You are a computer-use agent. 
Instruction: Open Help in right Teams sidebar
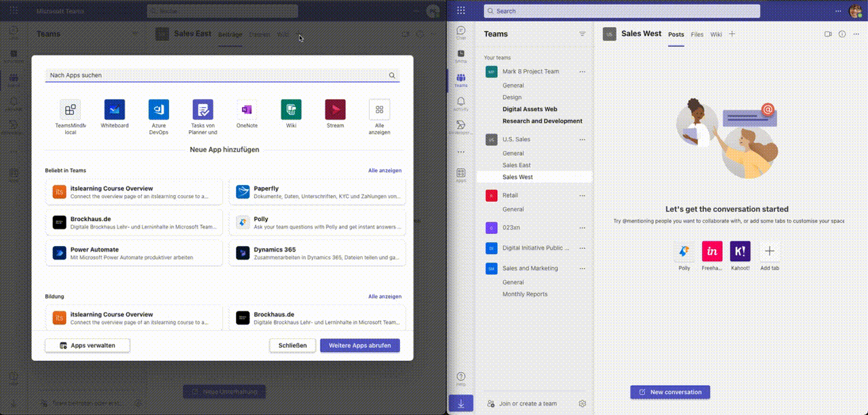(x=461, y=378)
